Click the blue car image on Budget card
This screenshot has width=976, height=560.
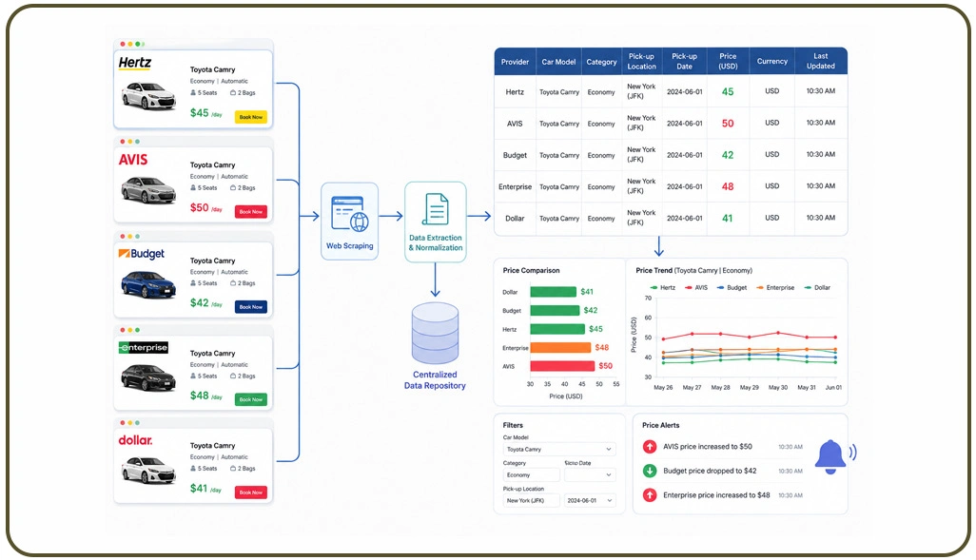pyautogui.click(x=148, y=285)
